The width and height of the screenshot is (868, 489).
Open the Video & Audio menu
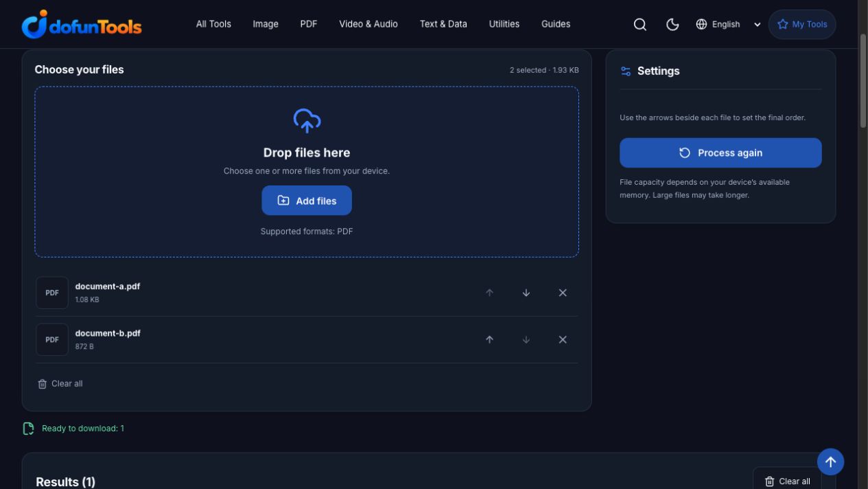(368, 24)
